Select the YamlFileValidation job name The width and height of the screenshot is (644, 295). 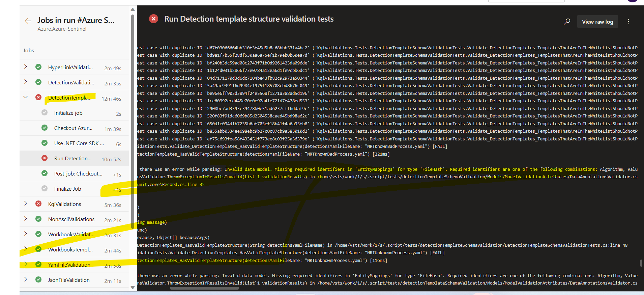69,265
